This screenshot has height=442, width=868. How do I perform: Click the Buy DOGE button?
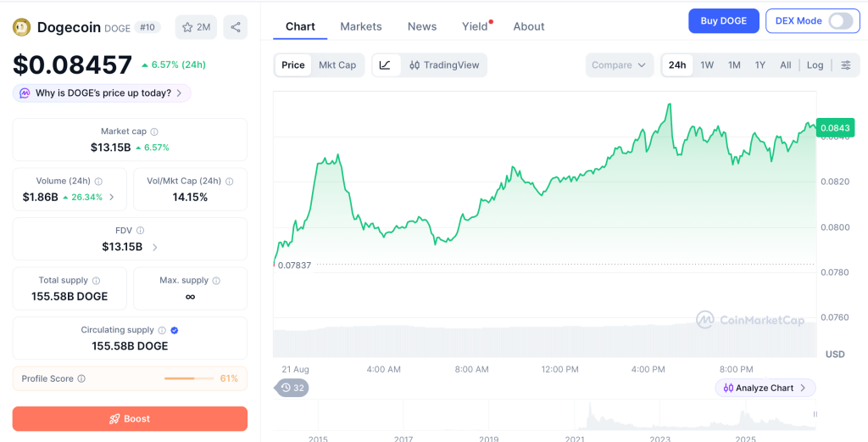724,21
